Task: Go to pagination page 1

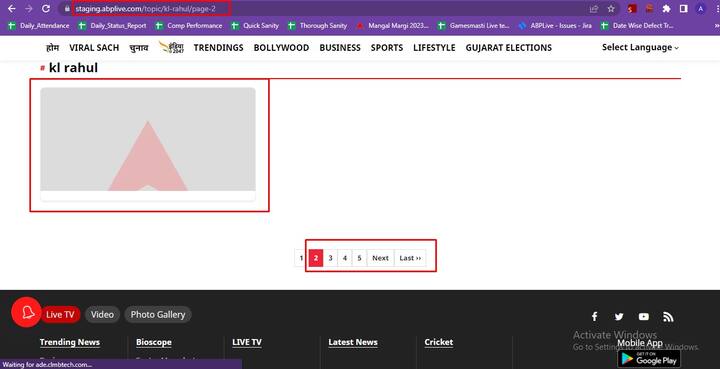Action: [x=301, y=258]
